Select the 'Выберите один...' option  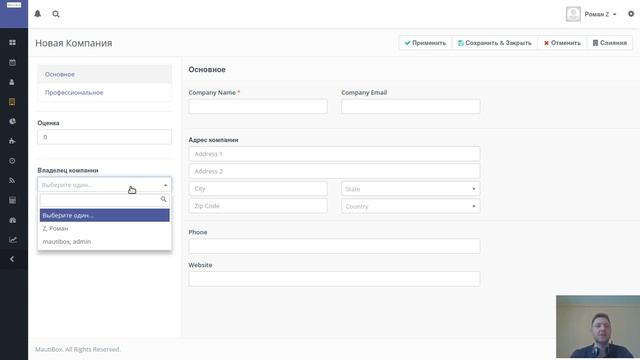[x=104, y=215]
